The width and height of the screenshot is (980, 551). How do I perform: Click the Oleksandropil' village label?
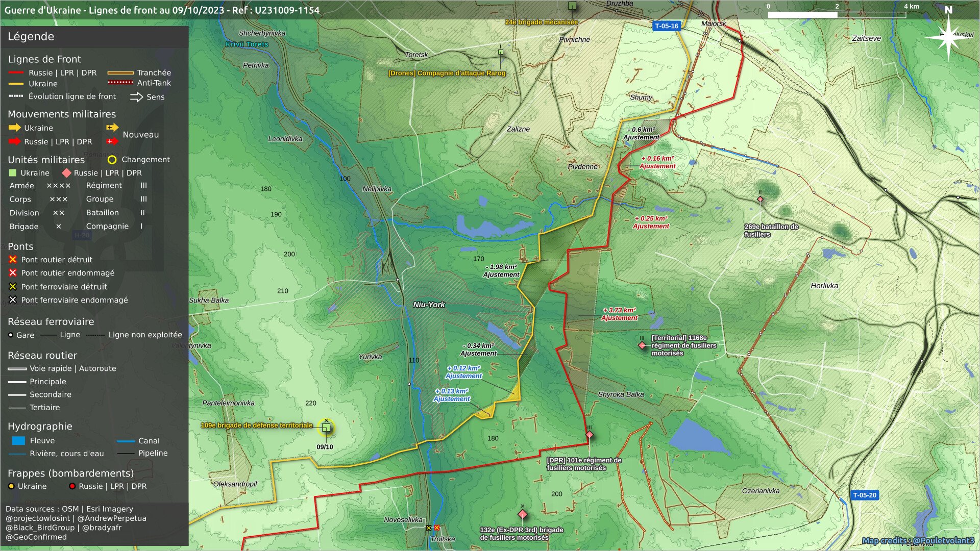(x=236, y=484)
